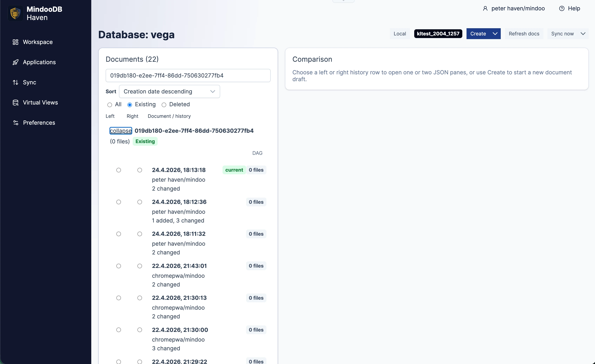The image size is (595, 364).
Task: Open the Applications section
Action: click(x=39, y=62)
